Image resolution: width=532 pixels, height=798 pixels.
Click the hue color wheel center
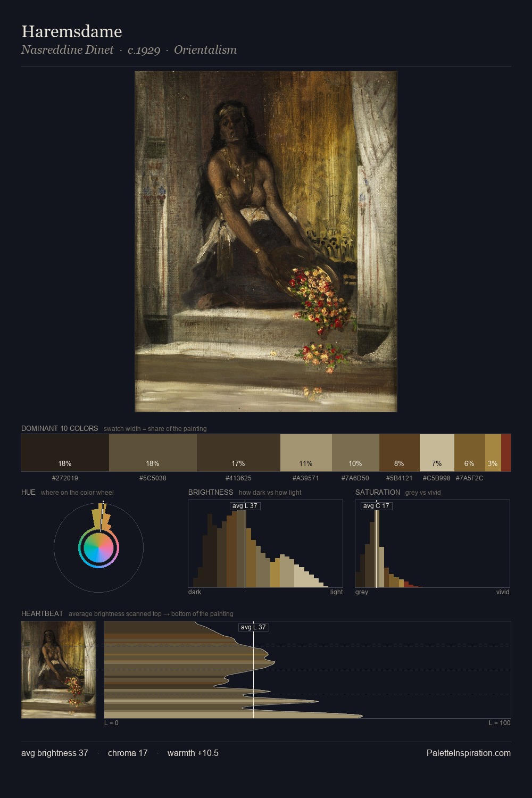[98, 548]
